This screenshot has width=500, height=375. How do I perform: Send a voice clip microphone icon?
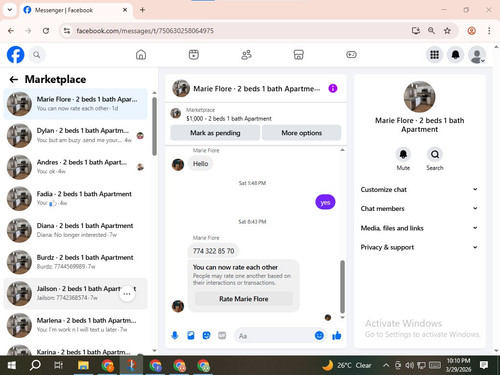point(175,335)
